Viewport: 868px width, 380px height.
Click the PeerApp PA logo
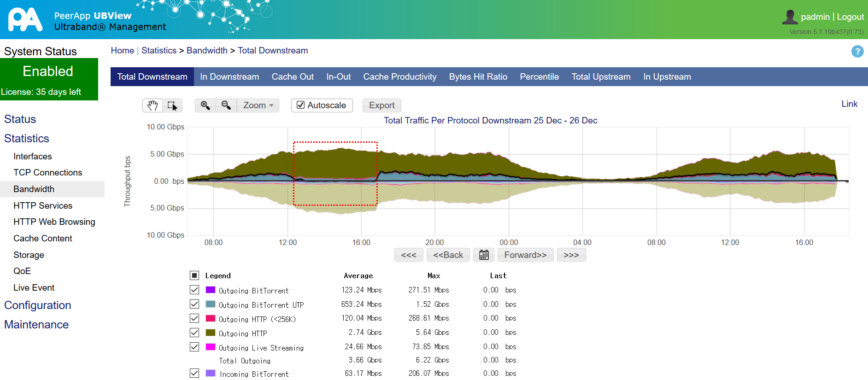25,20
